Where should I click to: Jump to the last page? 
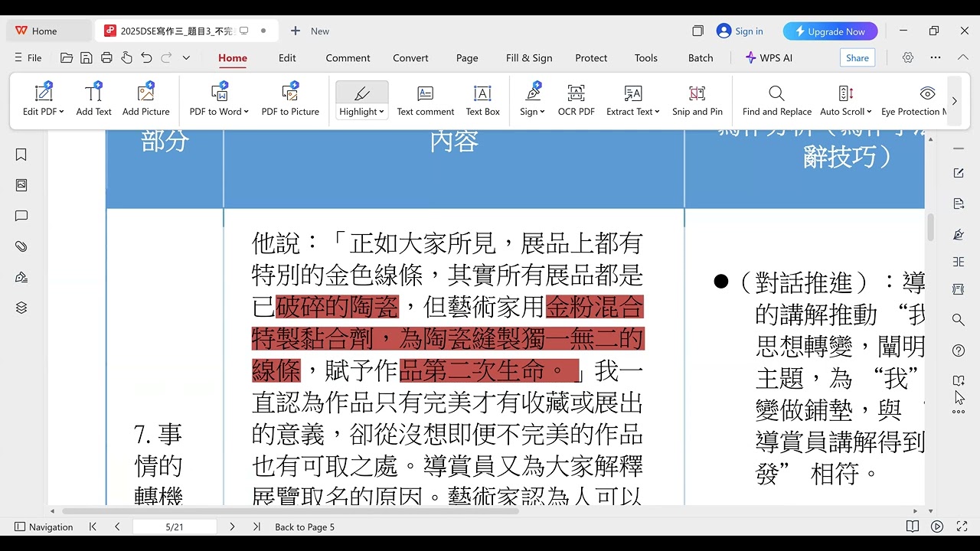(256, 527)
